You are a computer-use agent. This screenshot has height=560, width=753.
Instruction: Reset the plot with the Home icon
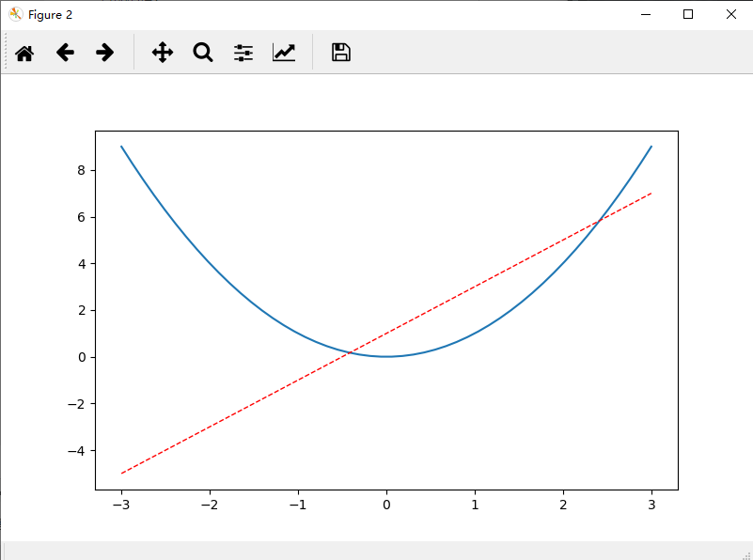(24, 53)
